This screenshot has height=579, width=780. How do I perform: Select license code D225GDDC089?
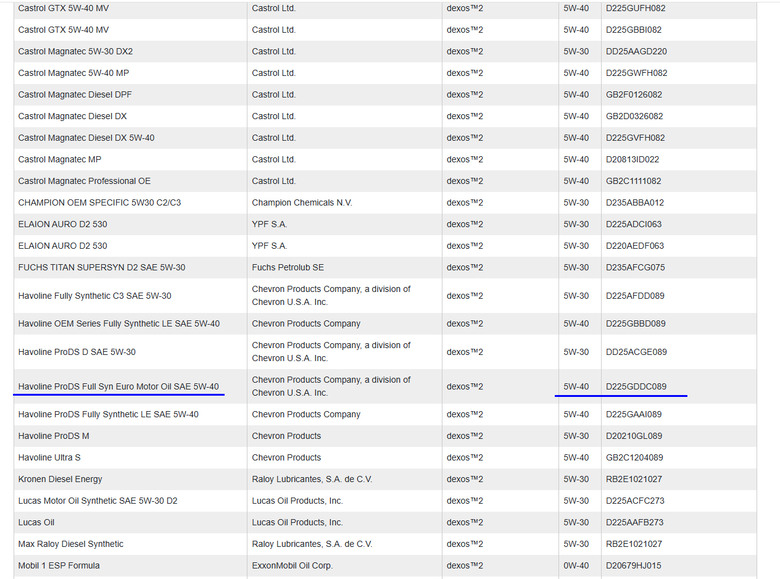(636, 386)
